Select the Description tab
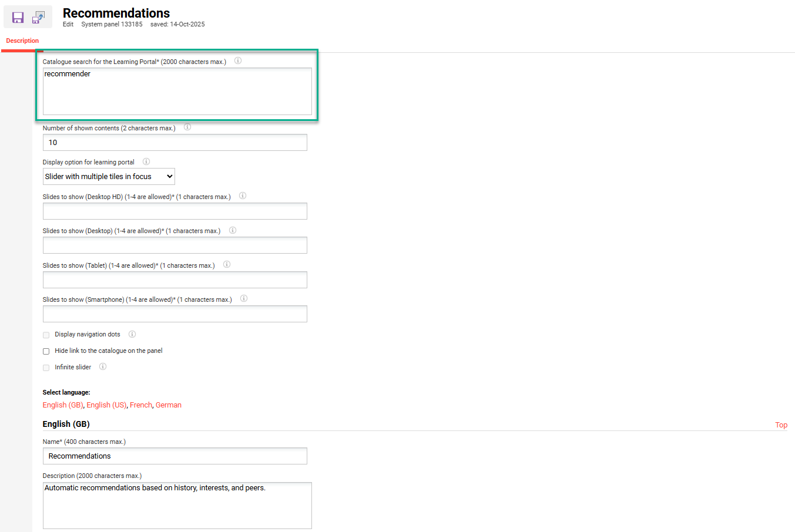This screenshot has height=532, width=795. 22,41
